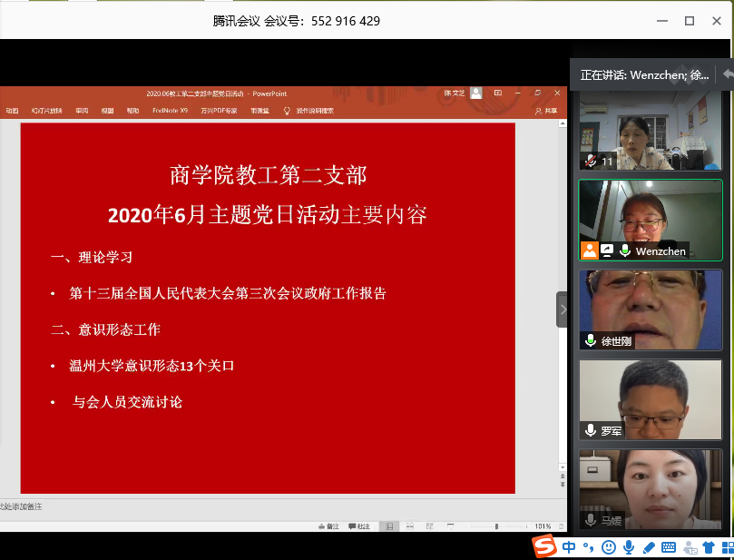The image size is (734, 560).
Task: Click the 批注 comments button in status bar
Action: pyautogui.click(x=358, y=526)
